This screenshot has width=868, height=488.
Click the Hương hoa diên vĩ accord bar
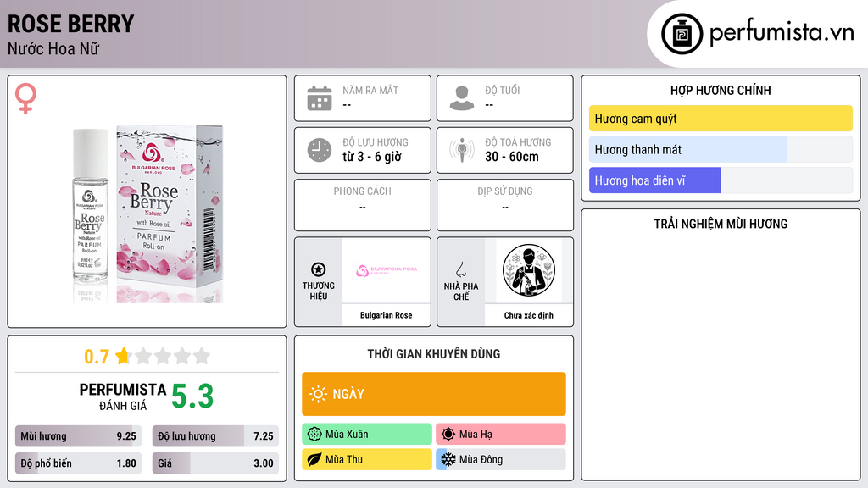coord(721,180)
